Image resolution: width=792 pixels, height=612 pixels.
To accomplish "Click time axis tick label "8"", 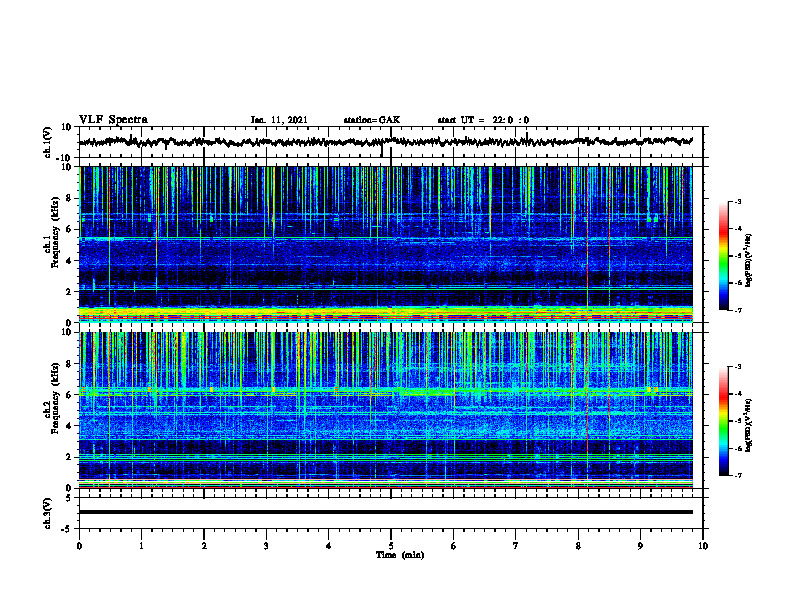I will [578, 546].
